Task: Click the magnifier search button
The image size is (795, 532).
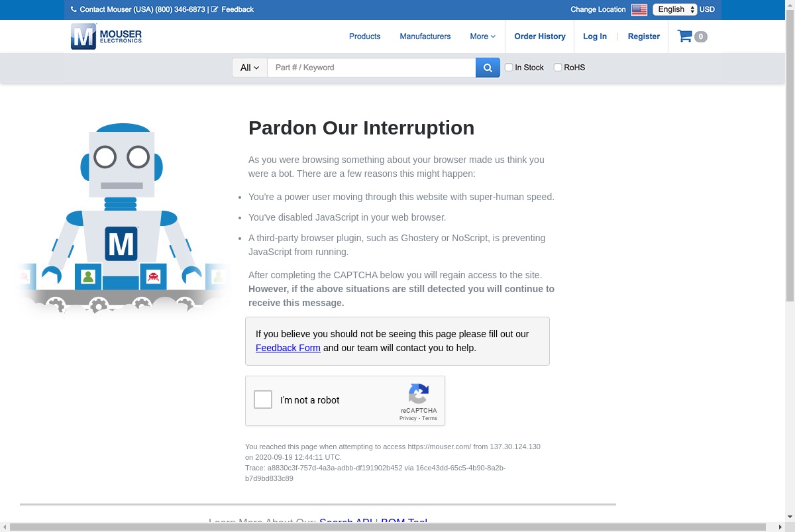Action: click(x=488, y=68)
